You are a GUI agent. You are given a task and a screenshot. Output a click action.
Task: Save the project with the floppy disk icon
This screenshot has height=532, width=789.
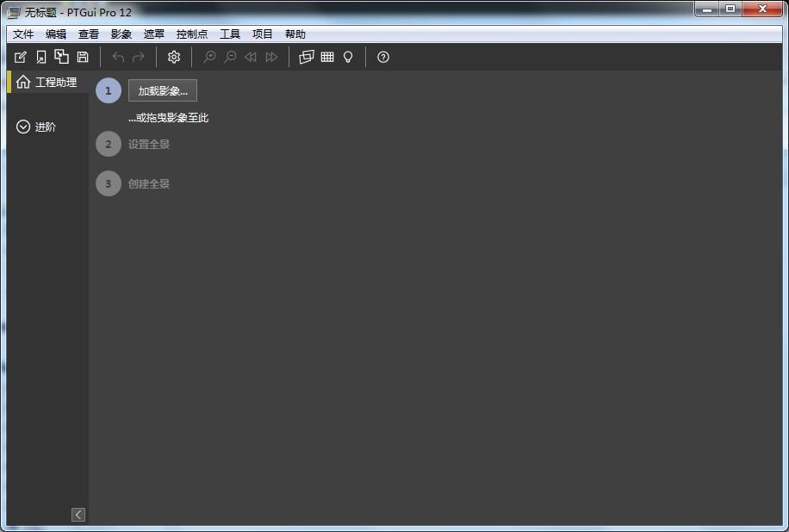[x=83, y=57]
